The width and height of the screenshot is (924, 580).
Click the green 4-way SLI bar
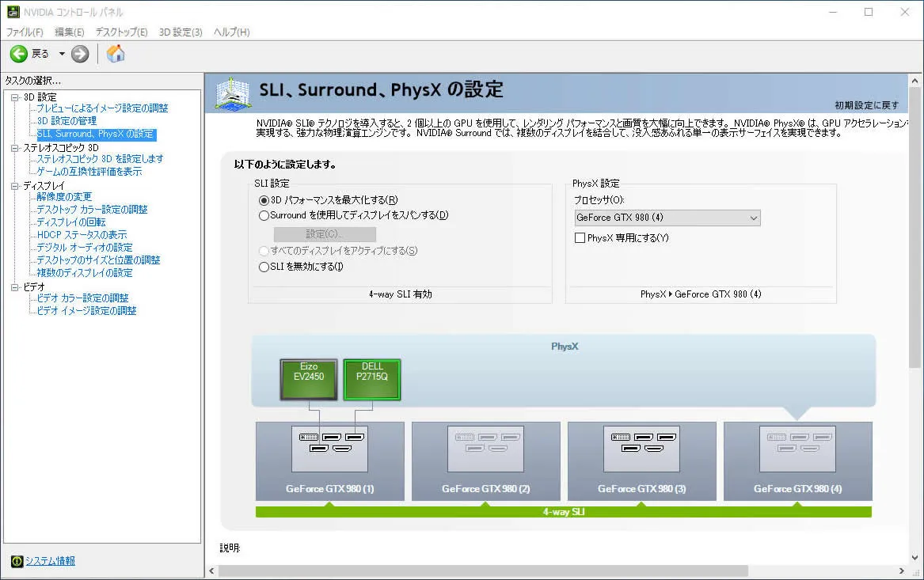(x=564, y=512)
